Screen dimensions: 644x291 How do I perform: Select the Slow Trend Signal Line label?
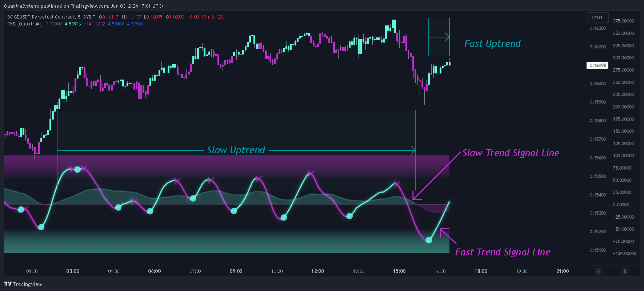(x=511, y=153)
